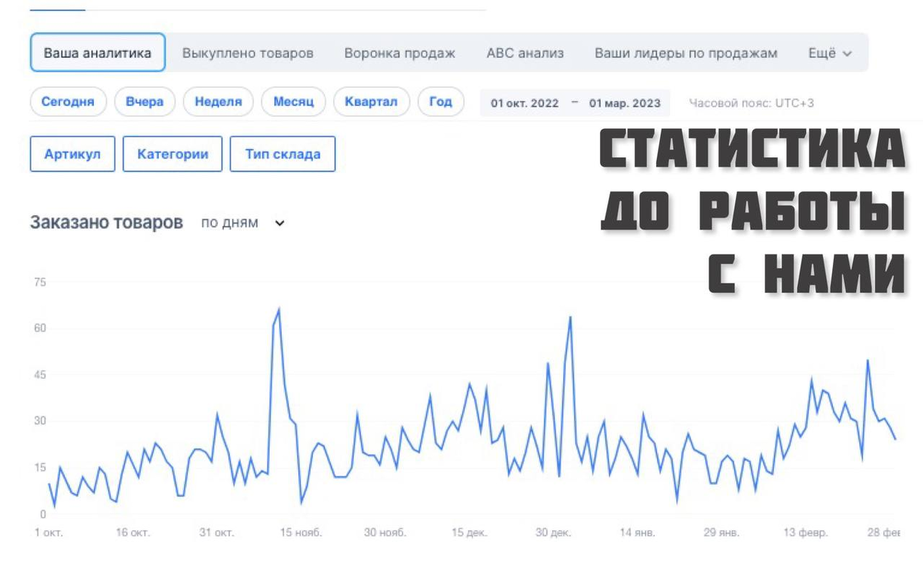Click the 60 y-axis value
The image size is (923, 588).
39,329
